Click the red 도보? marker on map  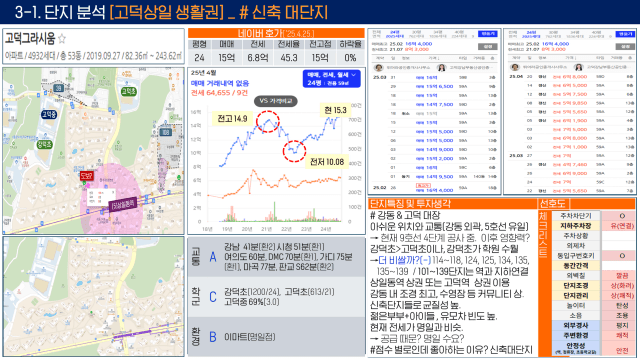pyautogui.click(x=87, y=176)
